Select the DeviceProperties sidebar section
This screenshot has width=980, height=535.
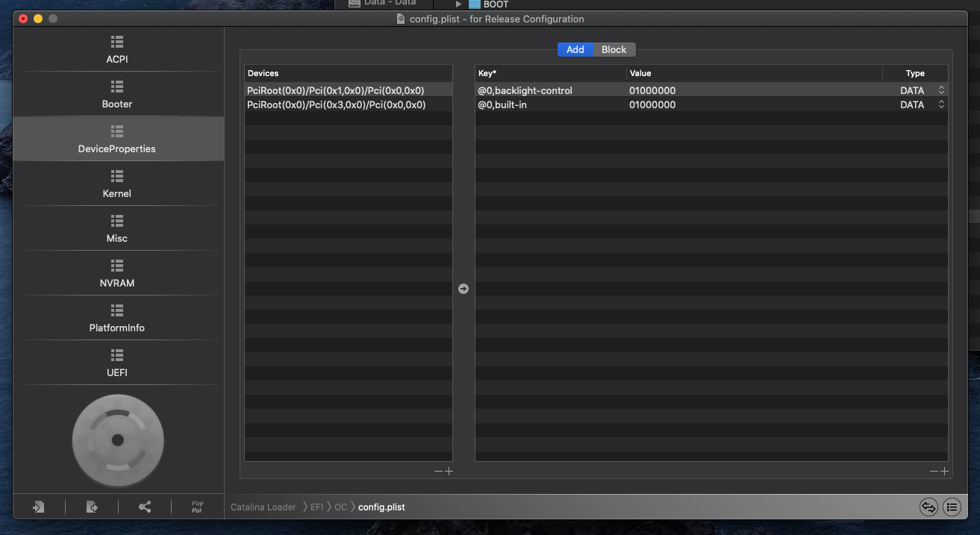118,139
